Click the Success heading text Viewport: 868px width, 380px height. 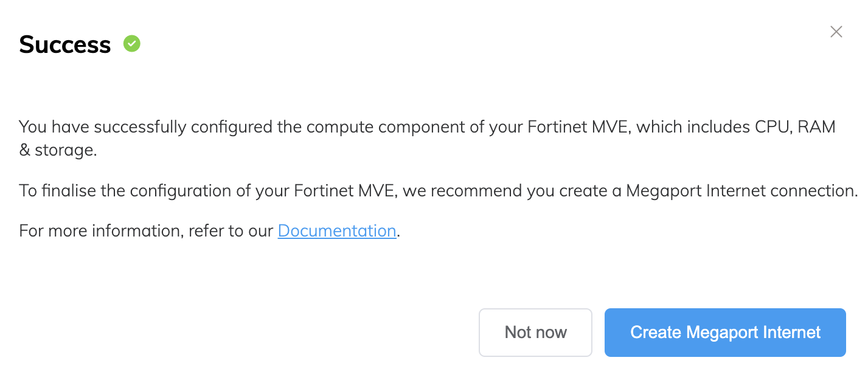tap(64, 44)
